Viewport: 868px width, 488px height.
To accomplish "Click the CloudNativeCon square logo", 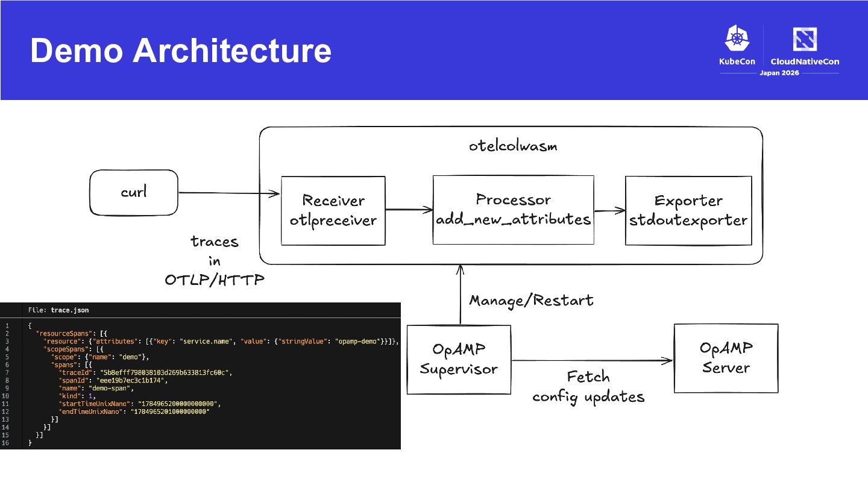I will (x=805, y=40).
